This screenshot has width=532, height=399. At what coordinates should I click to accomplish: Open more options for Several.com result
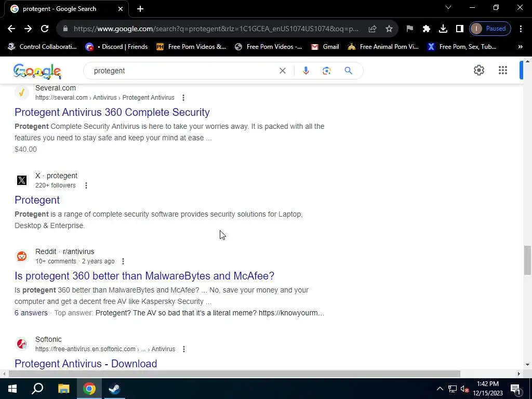[x=183, y=98]
